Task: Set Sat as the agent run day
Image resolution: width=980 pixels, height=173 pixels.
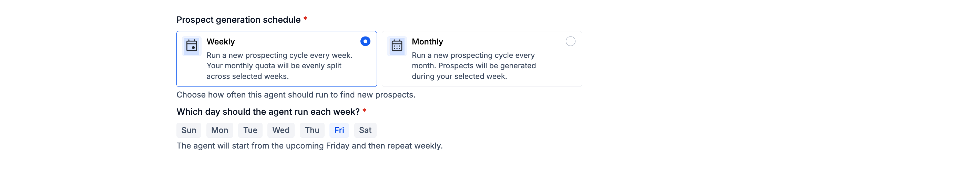Action: (365, 130)
